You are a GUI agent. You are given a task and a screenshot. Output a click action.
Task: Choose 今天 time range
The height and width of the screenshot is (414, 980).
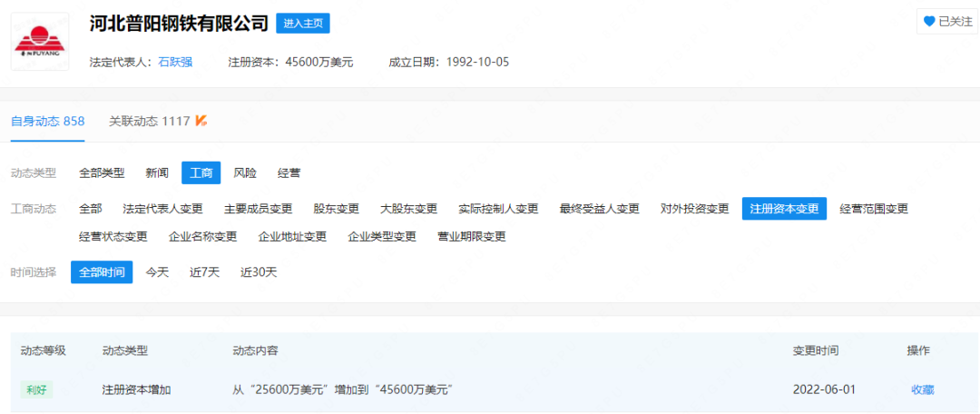(158, 272)
